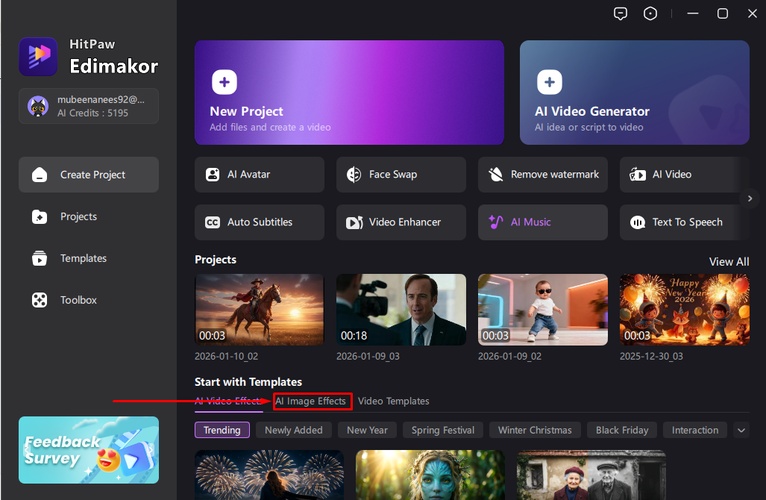Filter templates by New Year
Screen dimensions: 766x500
[367, 430]
